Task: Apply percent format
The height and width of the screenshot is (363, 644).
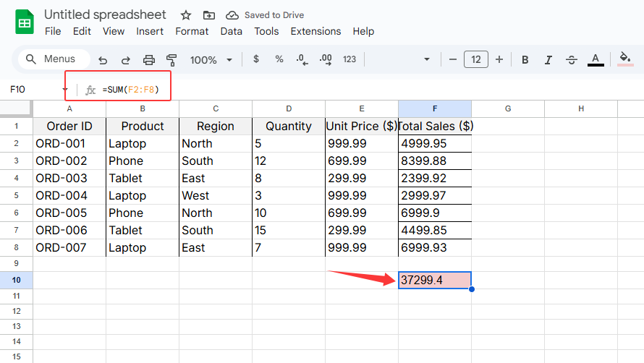Action: tap(279, 59)
